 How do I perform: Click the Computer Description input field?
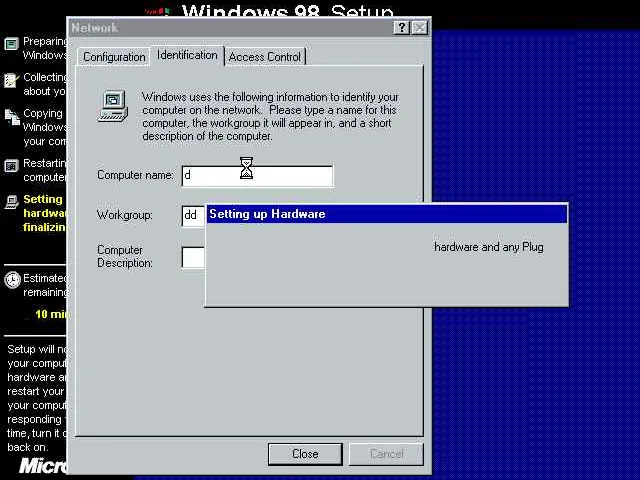click(193, 257)
